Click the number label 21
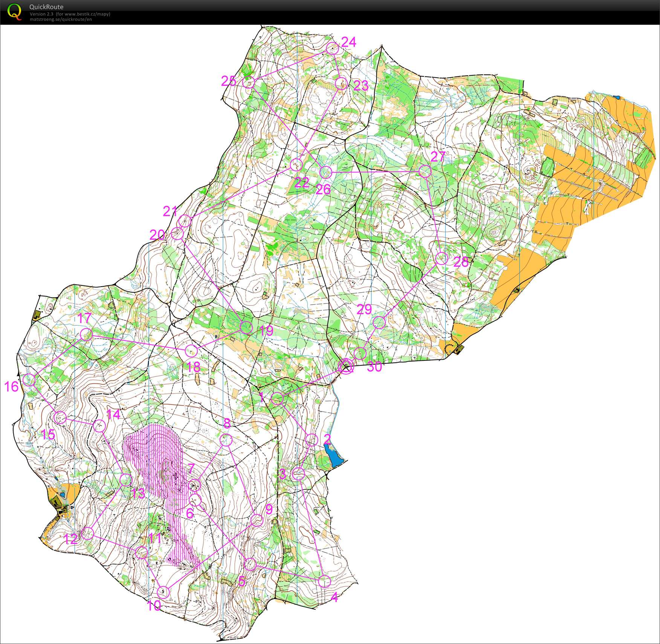The image size is (660, 644). tap(170, 212)
